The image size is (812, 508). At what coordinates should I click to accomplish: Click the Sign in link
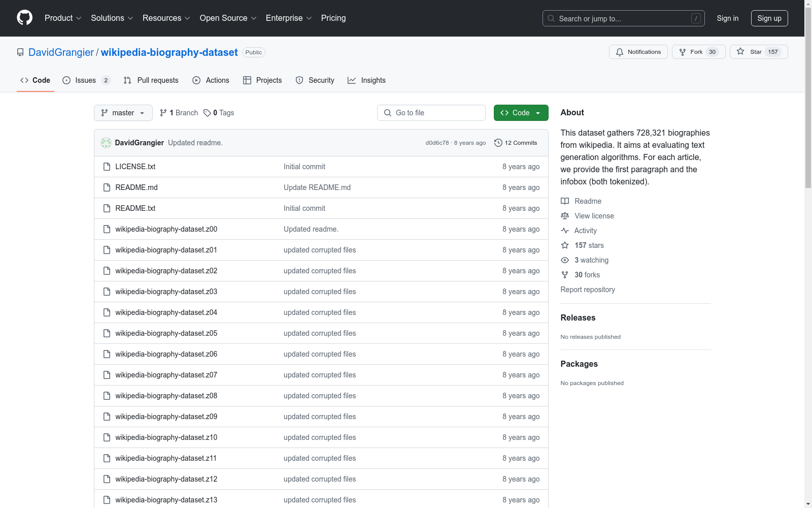tap(728, 18)
